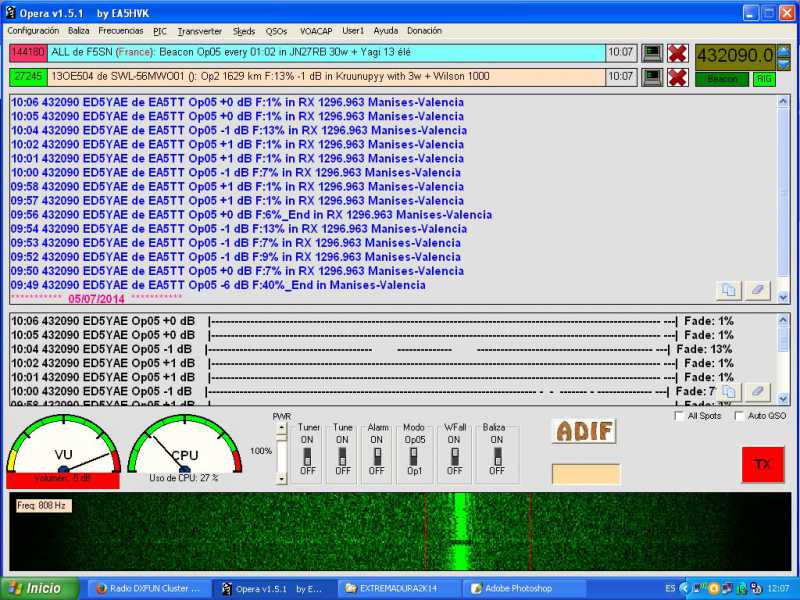The image size is (800, 600).
Task: Open the Skeds menu
Action: 244,31
